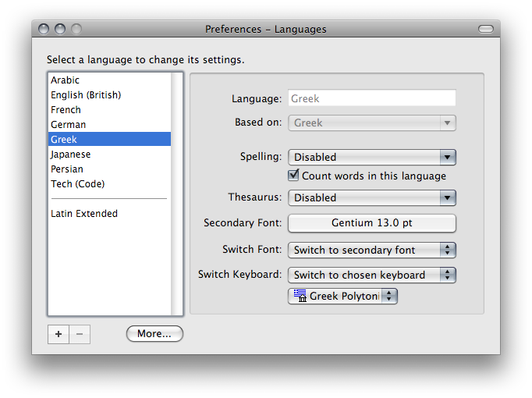Open the Based on combo box
Image resolution: width=532 pixels, height=398 pixels.
coord(371,123)
